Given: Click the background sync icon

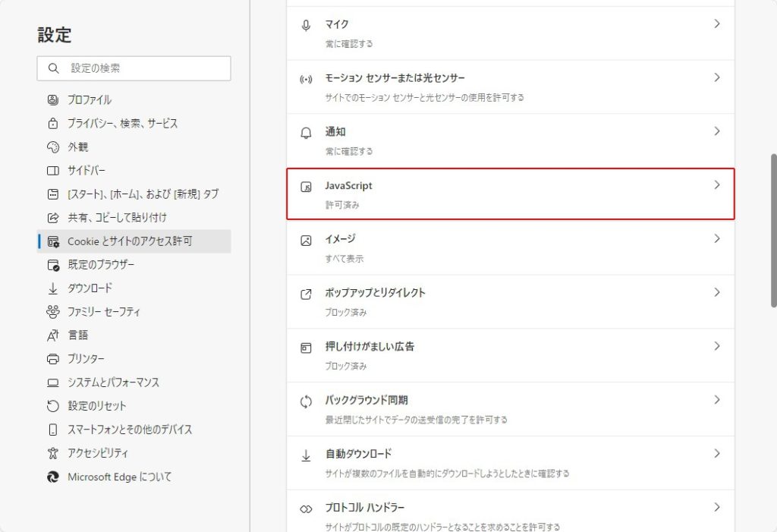Looking at the screenshot, I should click(x=307, y=401).
